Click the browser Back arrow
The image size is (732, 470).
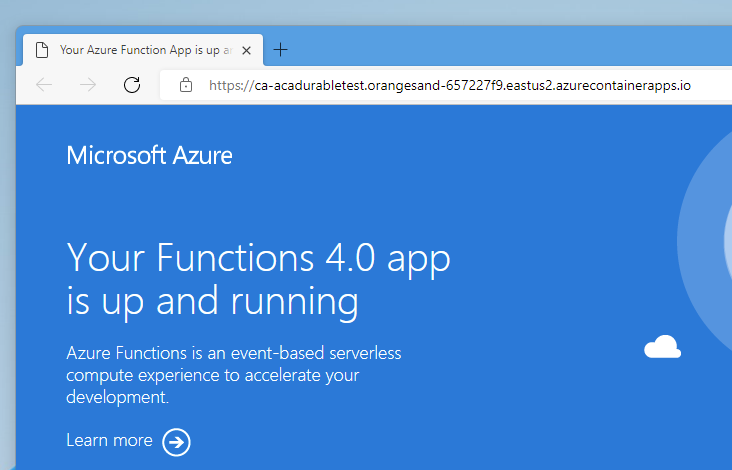tap(44, 85)
